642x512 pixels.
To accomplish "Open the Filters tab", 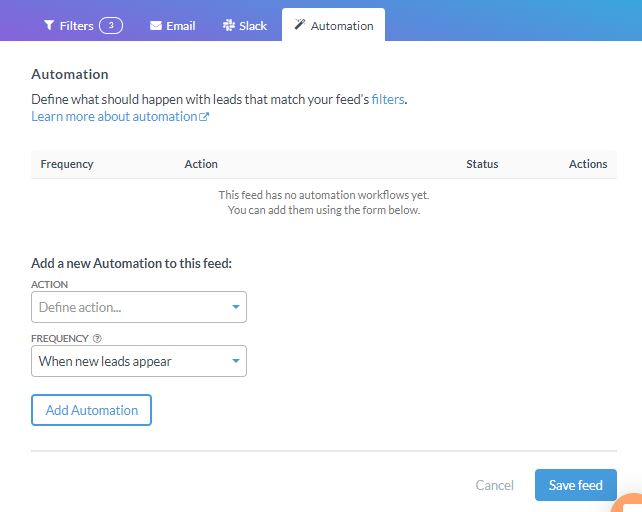I will [83, 26].
